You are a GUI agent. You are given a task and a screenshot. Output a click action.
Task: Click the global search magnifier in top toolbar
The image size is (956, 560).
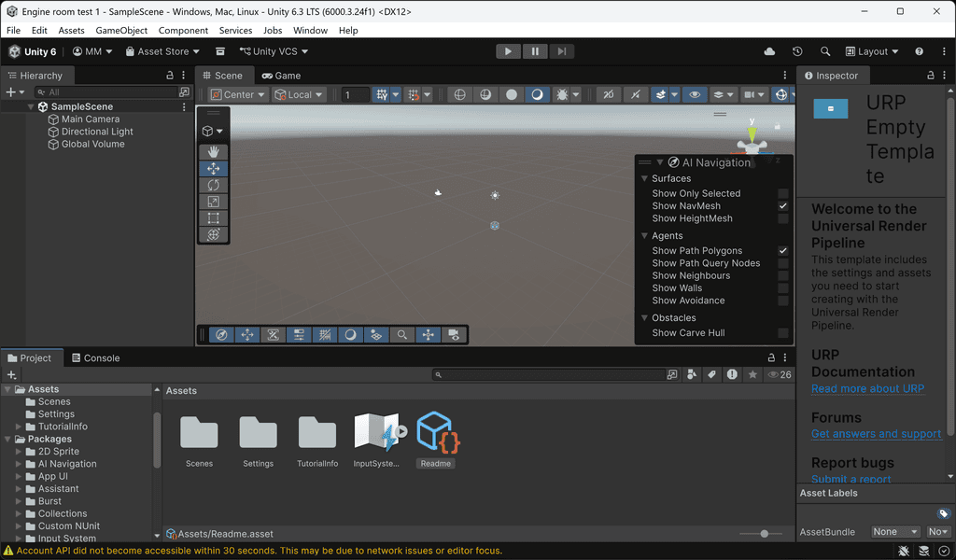tap(825, 51)
